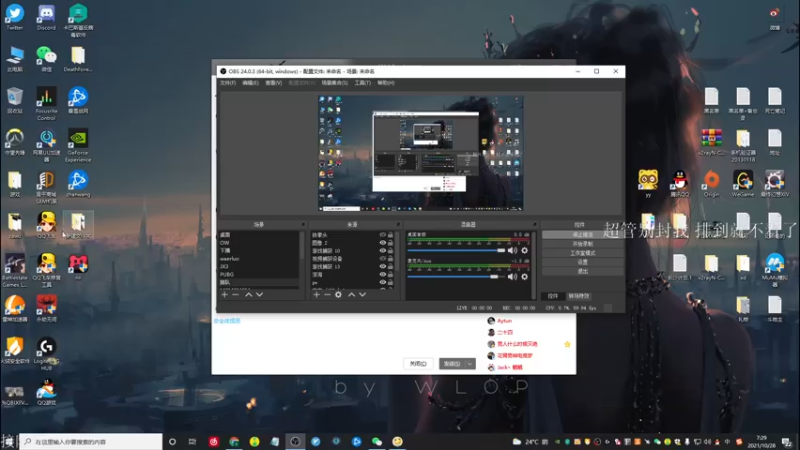Remove selected source with the minus icon

[x=327, y=294]
